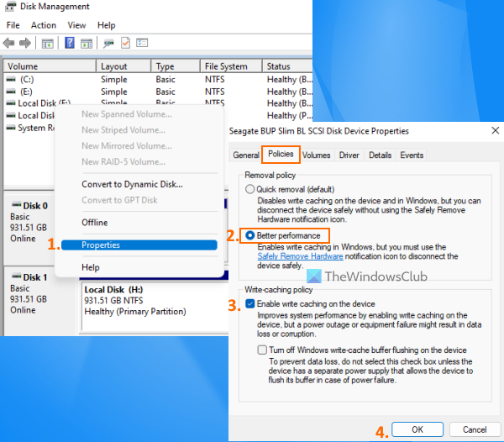
Task: Click the Show/Hide Console Tree toolbar icon
Action: click(48, 44)
